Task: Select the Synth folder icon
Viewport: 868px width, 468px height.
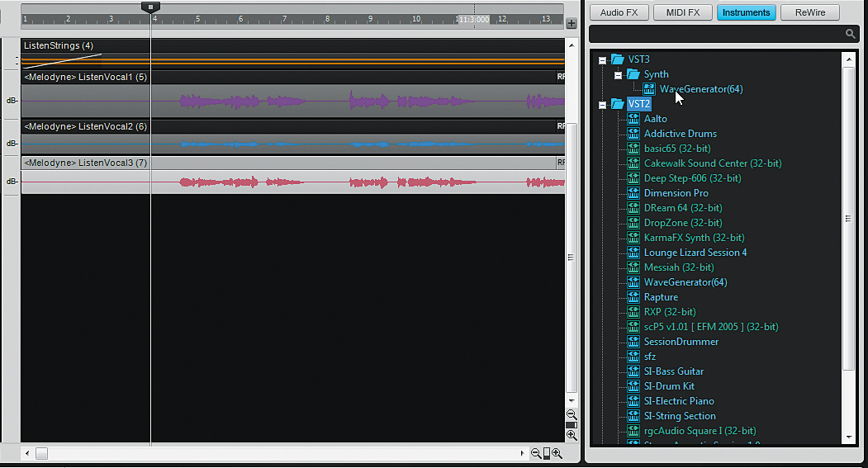Action: point(633,74)
